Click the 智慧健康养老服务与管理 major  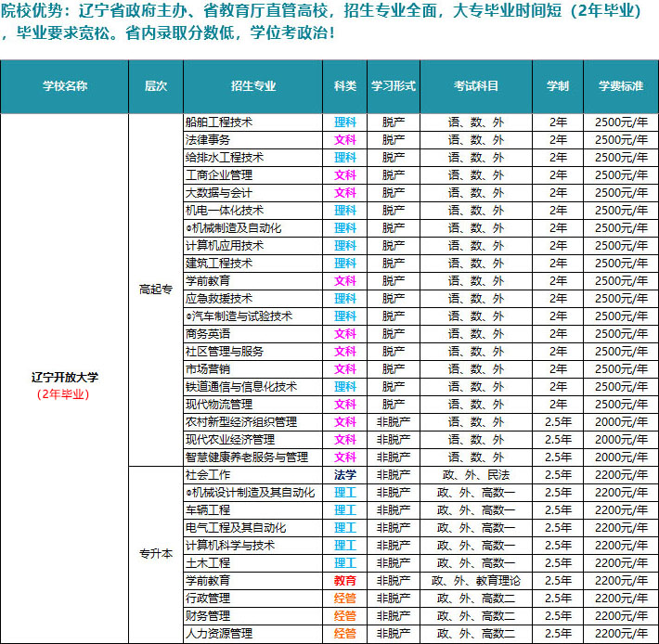point(247,457)
